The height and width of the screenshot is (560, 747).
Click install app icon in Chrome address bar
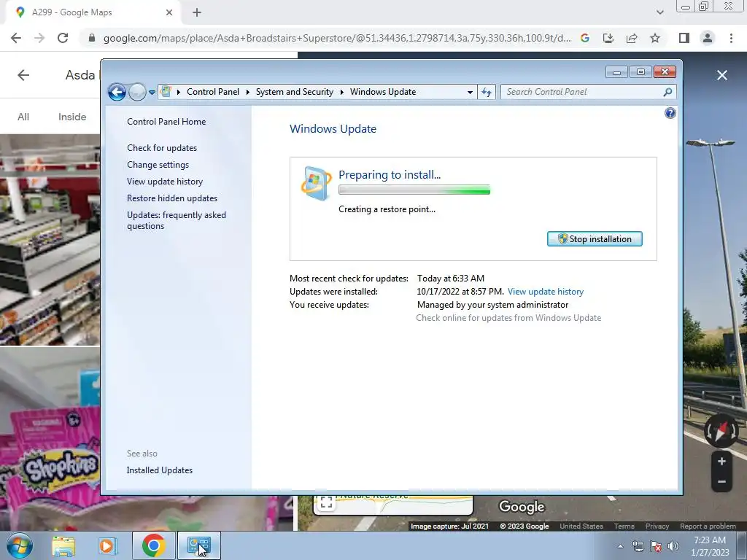click(x=608, y=38)
